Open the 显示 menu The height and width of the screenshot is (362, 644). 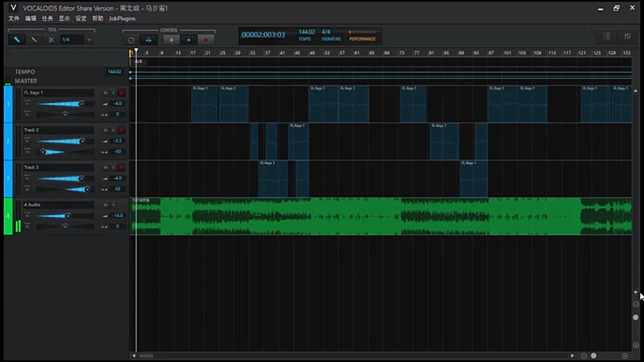click(64, 19)
